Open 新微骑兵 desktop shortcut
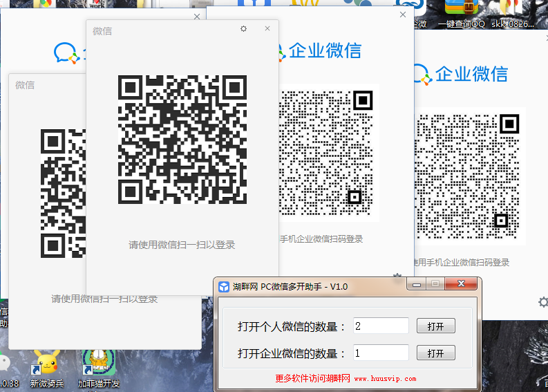This screenshot has width=548, height=392. point(47,369)
